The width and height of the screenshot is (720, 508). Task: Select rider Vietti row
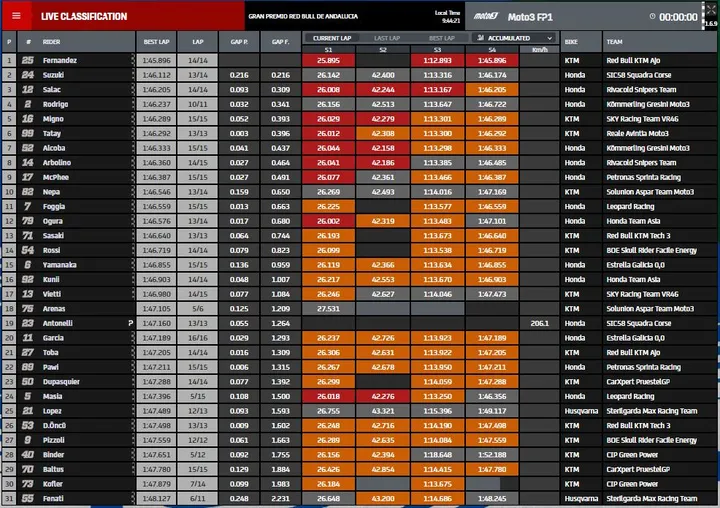pos(360,294)
